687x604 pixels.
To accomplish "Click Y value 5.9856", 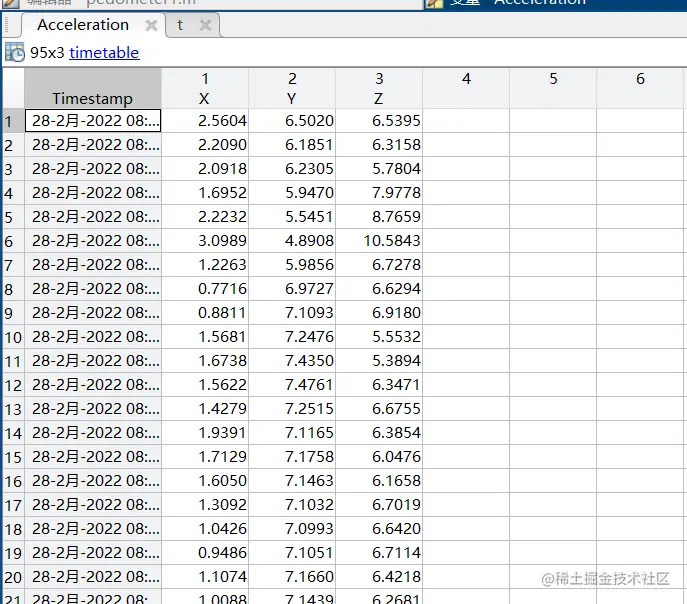I will click(309, 265).
